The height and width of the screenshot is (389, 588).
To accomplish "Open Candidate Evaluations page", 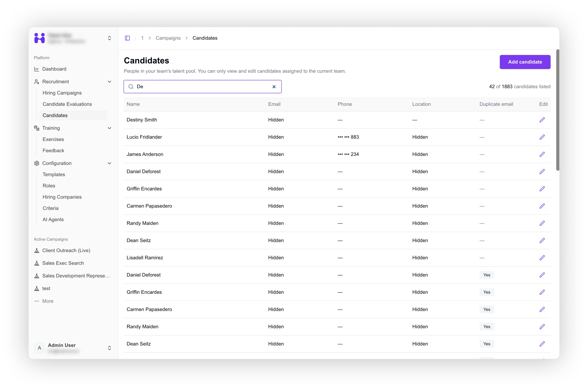I will click(x=67, y=104).
